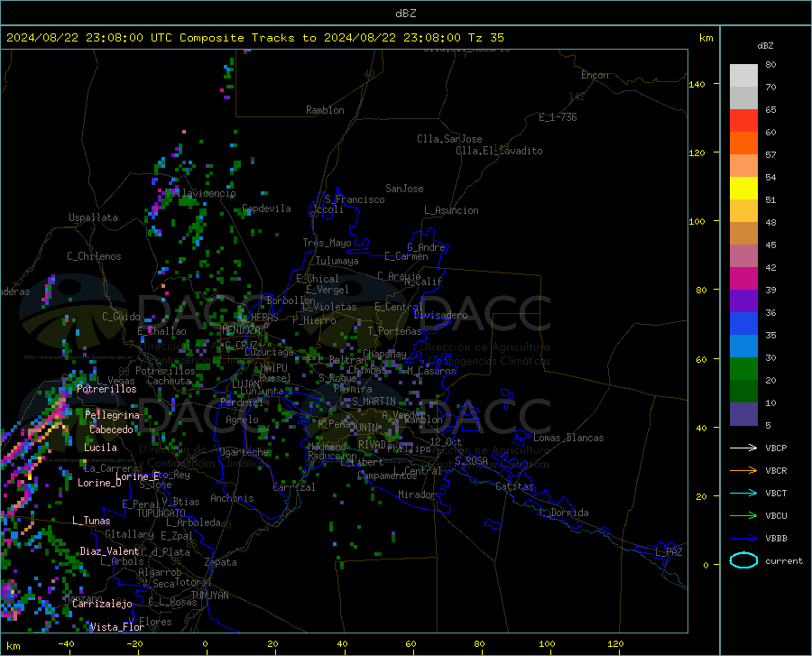Image resolution: width=812 pixels, height=656 pixels.
Task: Click the purple 39 dBZ color swatch
Action: (743, 300)
